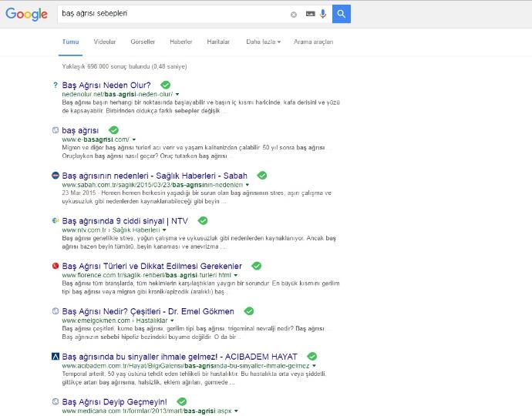Click the Google logo
The image size is (532, 416).
pyautogui.click(x=26, y=14)
